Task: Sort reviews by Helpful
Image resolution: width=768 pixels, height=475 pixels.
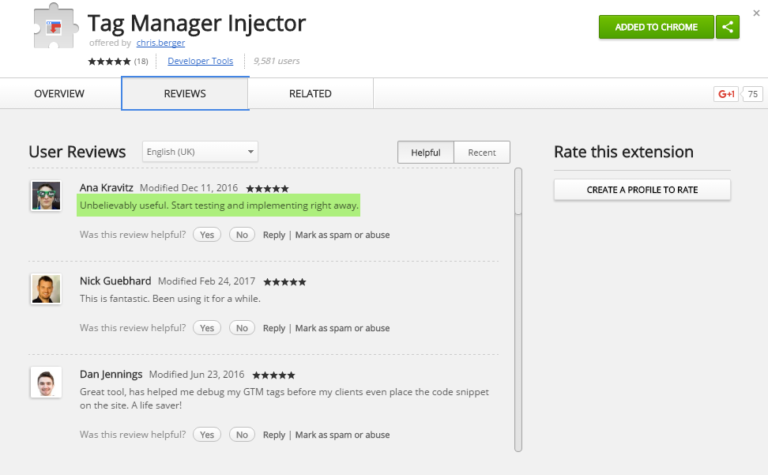Action: (426, 152)
